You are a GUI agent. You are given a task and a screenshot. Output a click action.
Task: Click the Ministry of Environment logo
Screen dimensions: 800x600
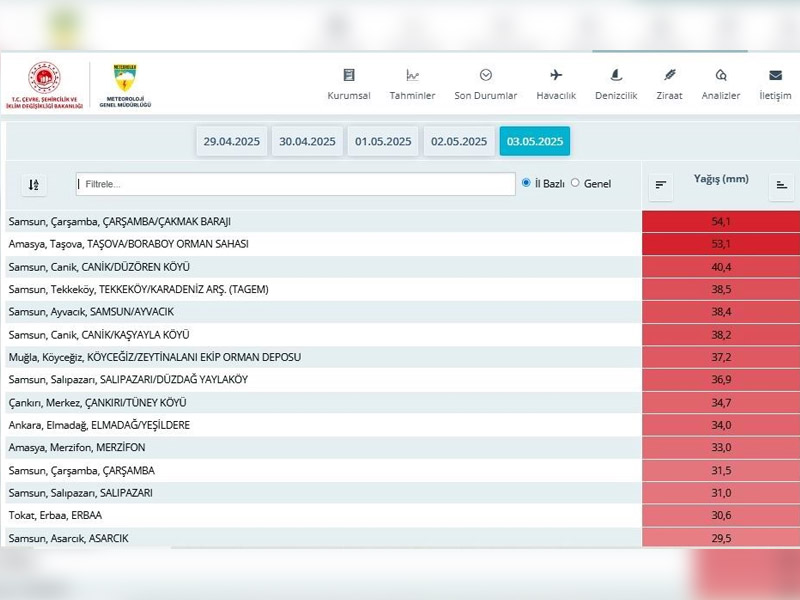[x=44, y=85]
